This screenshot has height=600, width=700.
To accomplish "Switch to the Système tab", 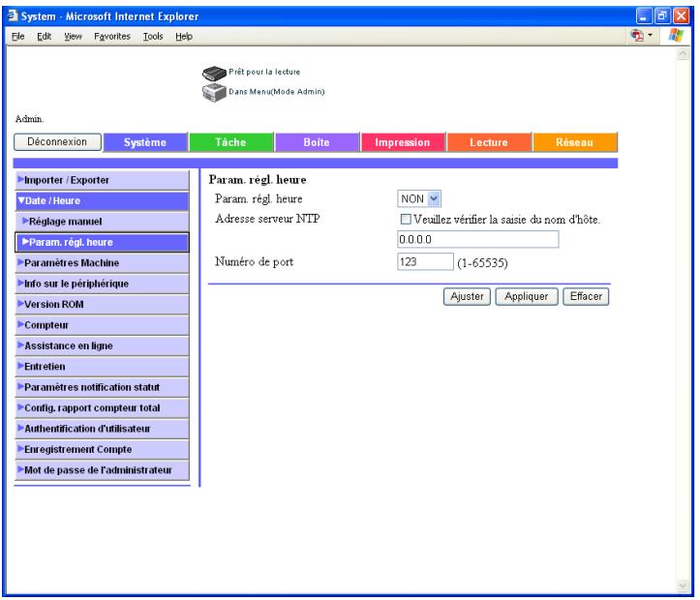I will tap(145, 142).
